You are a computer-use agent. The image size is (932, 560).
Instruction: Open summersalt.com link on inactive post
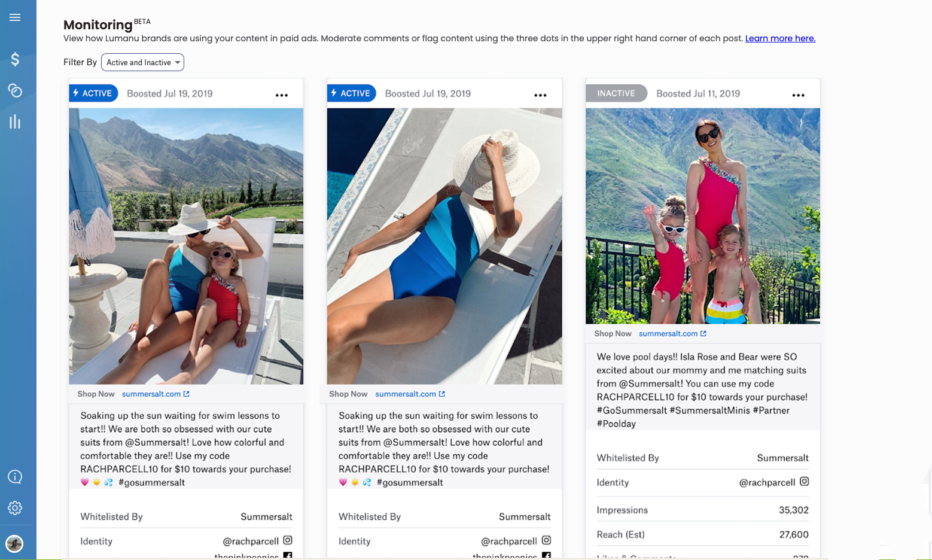pos(668,333)
